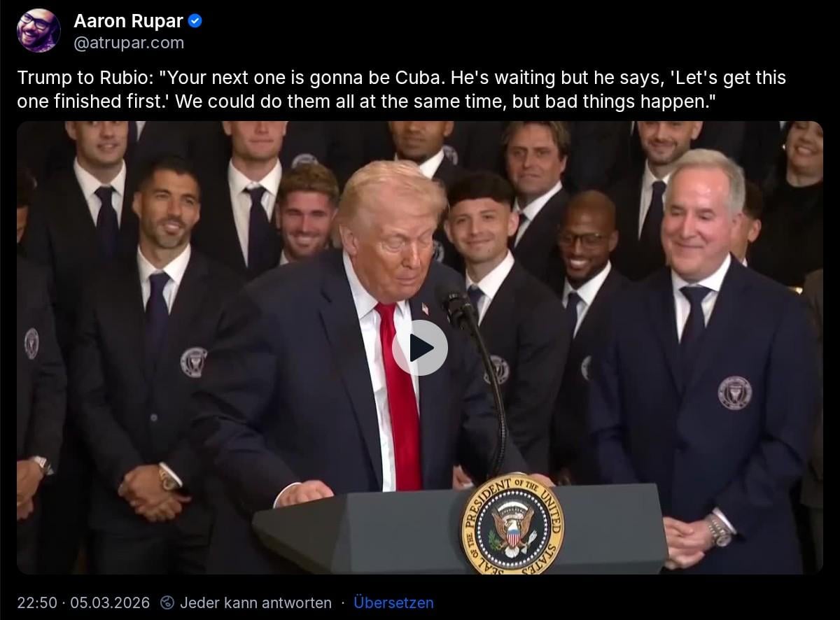
Task: Click the blue verified checkmark badge
Action: pos(196,21)
